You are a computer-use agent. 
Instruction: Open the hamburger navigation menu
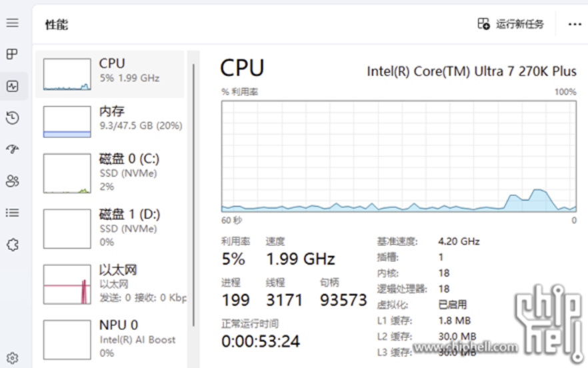pos(12,23)
